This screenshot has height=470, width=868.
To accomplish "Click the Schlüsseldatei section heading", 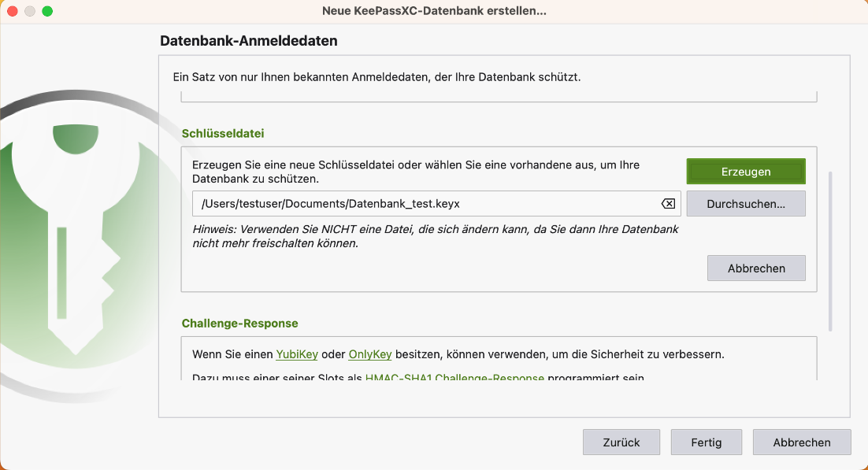I will 223,134.
